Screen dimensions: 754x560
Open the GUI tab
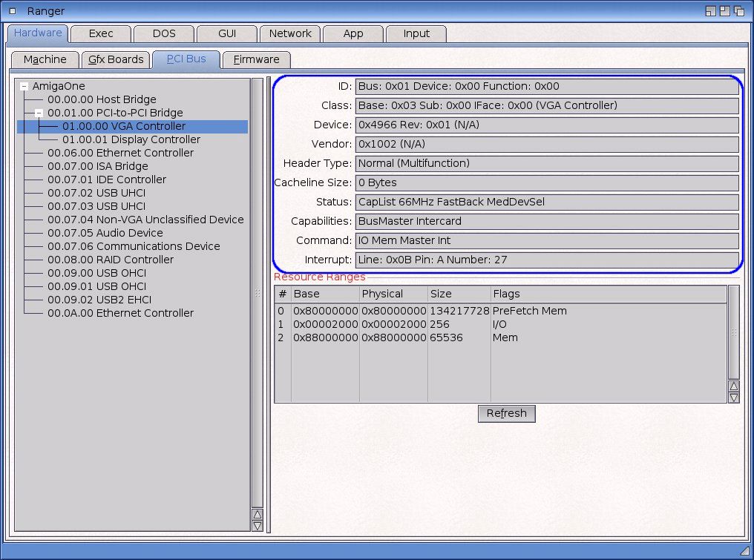(x=227, y=33)
